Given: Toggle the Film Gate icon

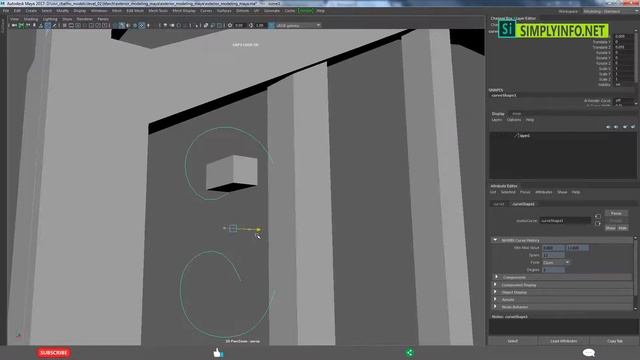Looking at the screenshot, I should tap(71, 25).
